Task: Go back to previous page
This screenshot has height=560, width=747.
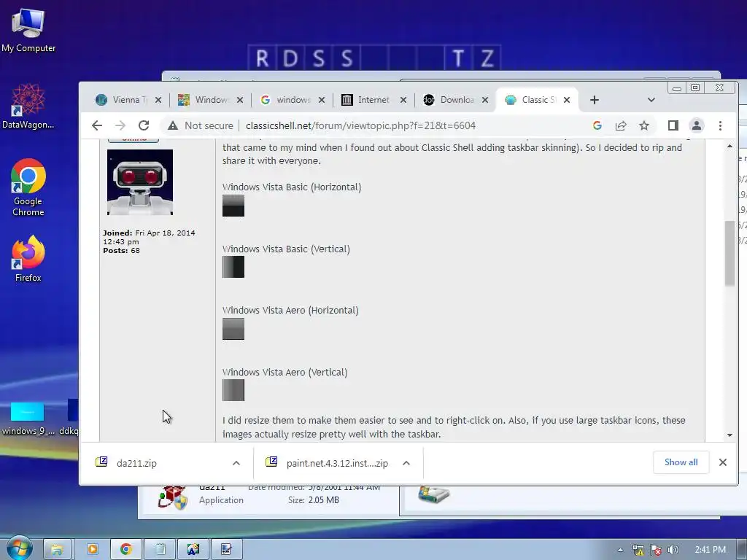Action: pyautogui.click(x=97, y=125)
